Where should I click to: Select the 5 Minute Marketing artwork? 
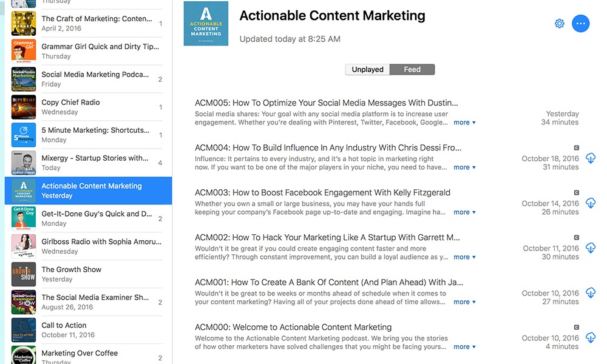click(x=24, y=135)
